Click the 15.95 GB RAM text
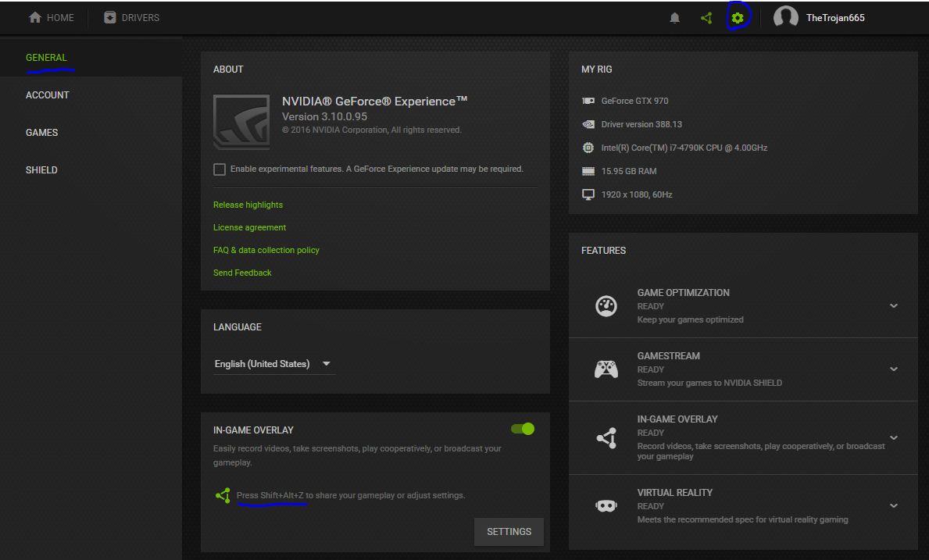Viewport: 929px width, 560px height. point(629,171)
